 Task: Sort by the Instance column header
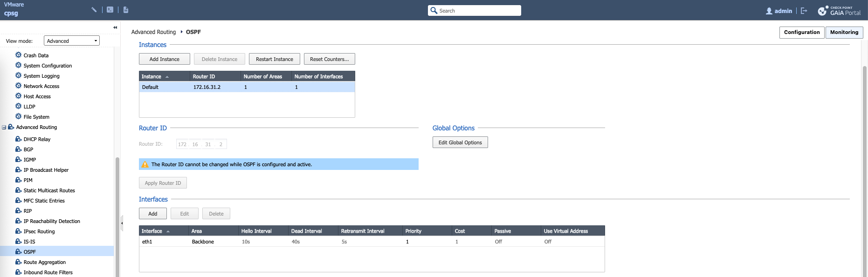click(x=152, y=76)
